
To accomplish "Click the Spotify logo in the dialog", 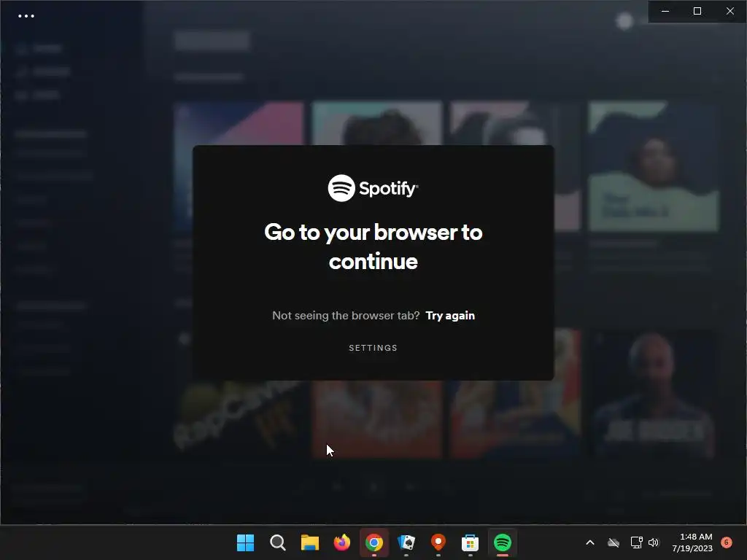I will (373, 188).
